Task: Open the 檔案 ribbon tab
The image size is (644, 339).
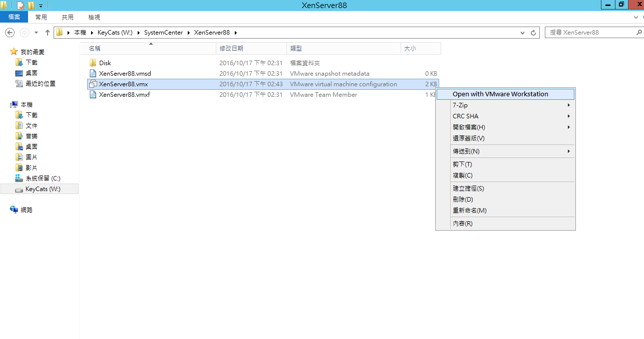Action: pos(14,17)
